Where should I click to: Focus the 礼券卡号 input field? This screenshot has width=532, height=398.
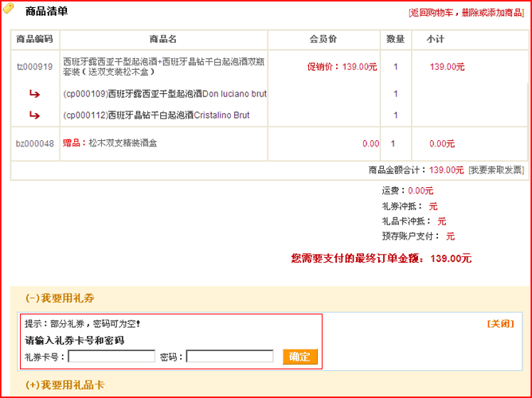tap(111, 357)
